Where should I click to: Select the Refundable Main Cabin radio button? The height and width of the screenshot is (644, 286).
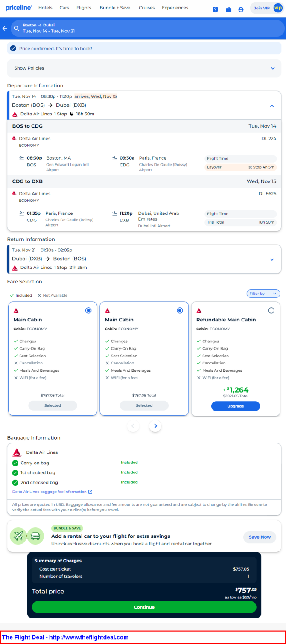[x=271, y=310]
